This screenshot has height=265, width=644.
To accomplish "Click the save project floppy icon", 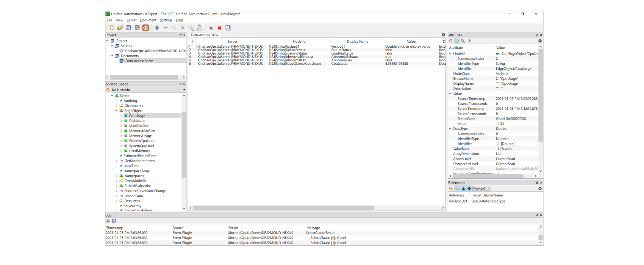I will tap(129, 28).
